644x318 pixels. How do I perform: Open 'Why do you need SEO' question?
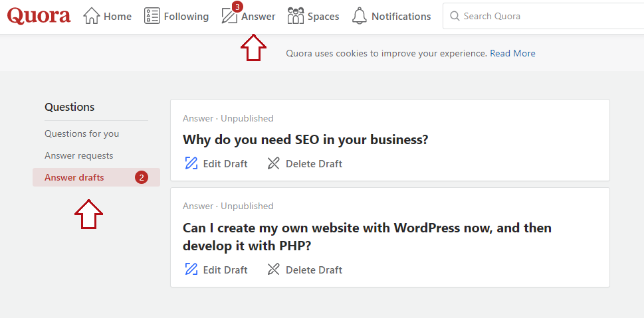(305, 140)
